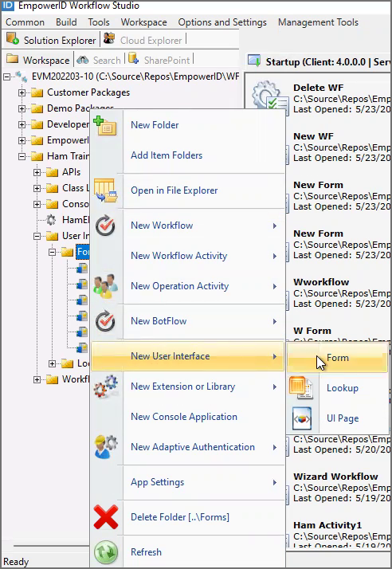Screen dimensions: 392x569
Task: Open the New Workflow Activity submenu
Action: (x=187, y=256)
